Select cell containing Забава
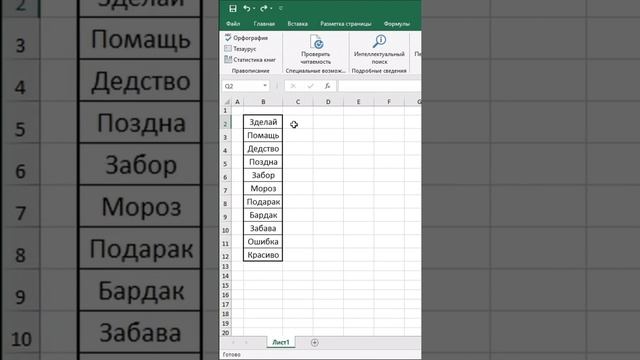This screenshot has height=360, width=640. tap(263, 228)
